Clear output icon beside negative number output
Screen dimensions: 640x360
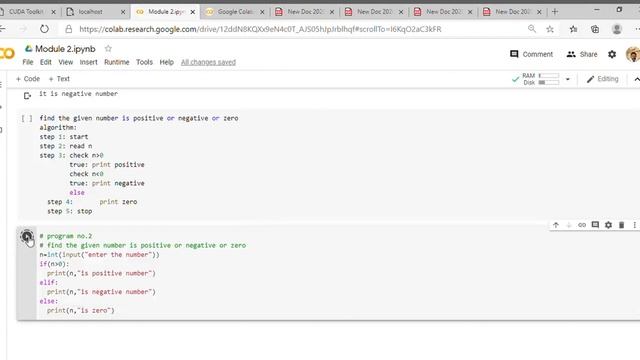tap(27, 96)
